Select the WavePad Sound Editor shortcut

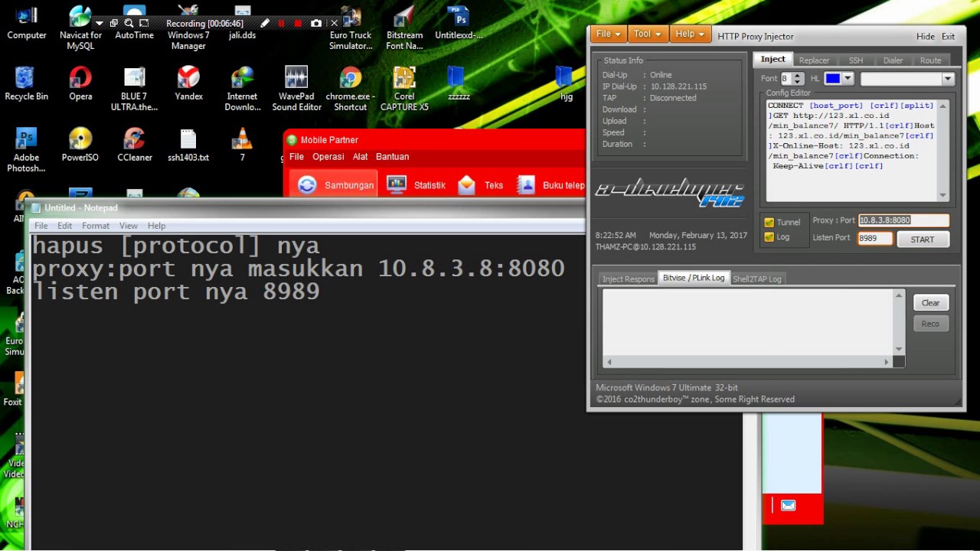click(x=296, y=90)
